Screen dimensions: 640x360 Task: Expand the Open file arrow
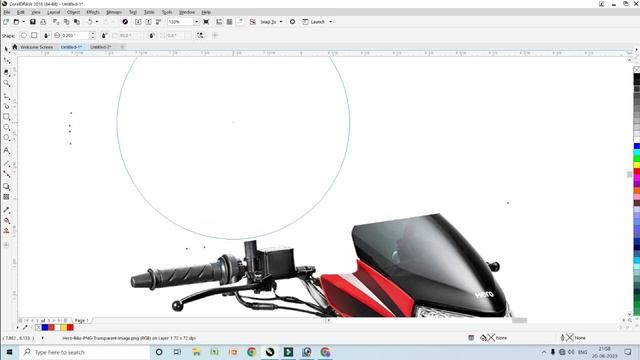23,22
